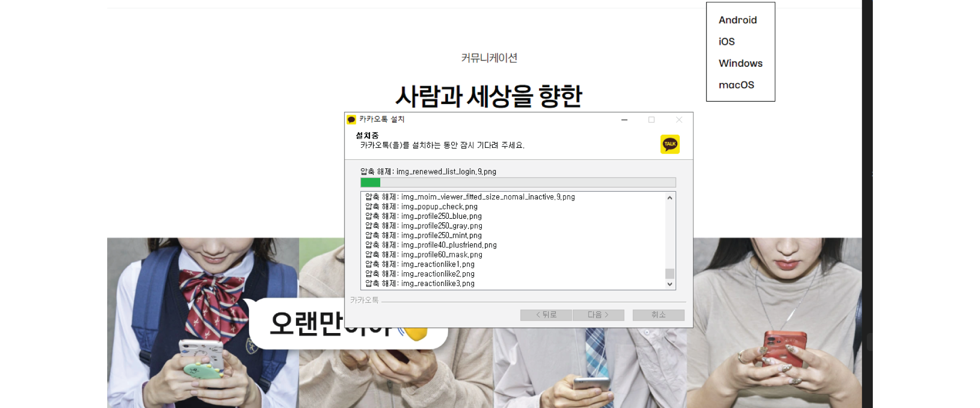The width and height of the screenshot is (980, 408).
Task: Click the 취소 cancel button
Action: click(x=658, y=315)
